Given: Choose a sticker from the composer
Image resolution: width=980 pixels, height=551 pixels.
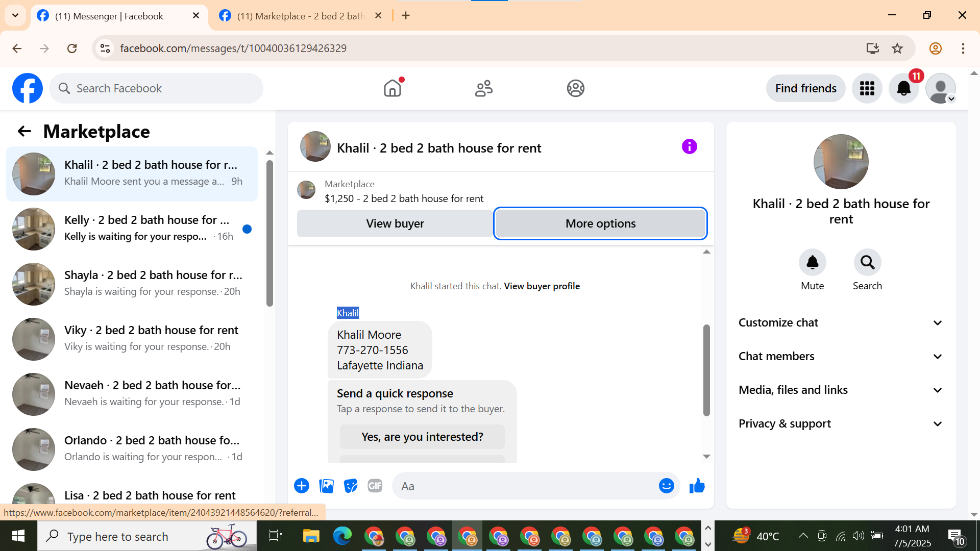Looking at the screenshot, I should [351, 486].
